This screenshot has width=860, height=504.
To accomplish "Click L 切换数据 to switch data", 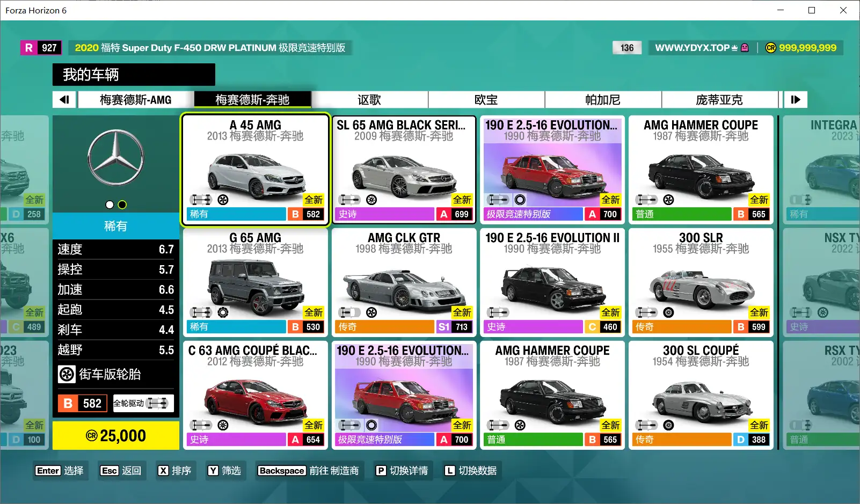I will (470, 471).
